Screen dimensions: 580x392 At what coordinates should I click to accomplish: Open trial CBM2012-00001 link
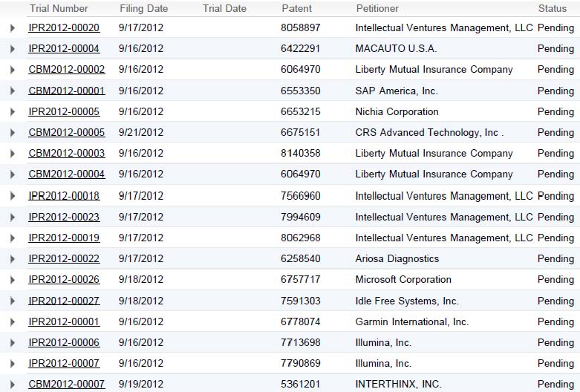pyautogui.click(x=67, y=91)
